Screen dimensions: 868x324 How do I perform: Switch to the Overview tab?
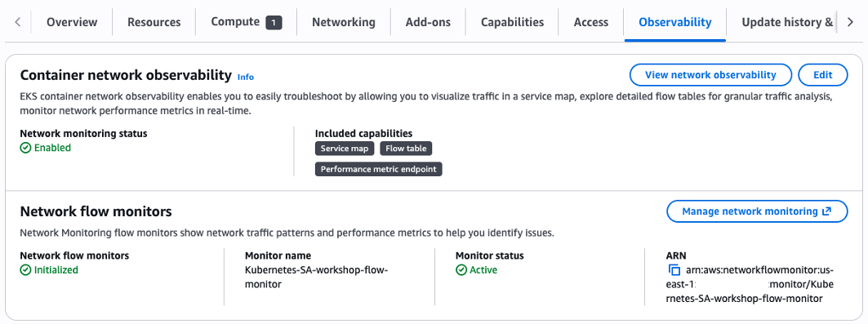point(72,22)
